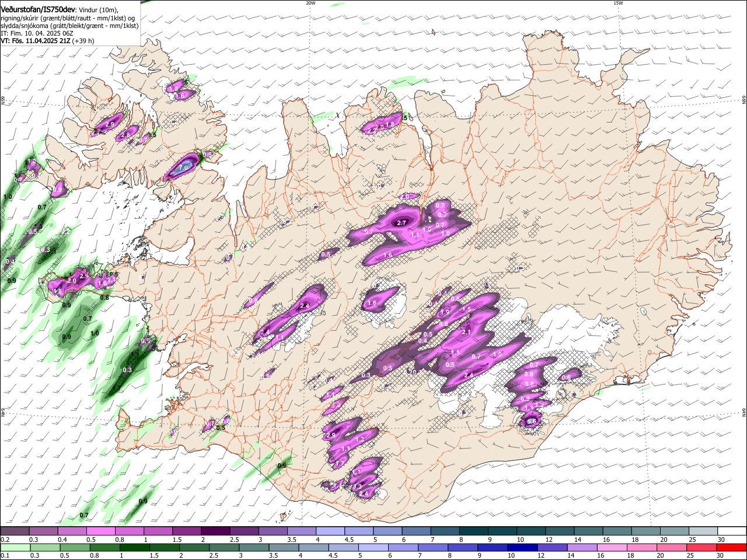
Task: Click the 2.1 snowfall value on the map
Action: point(466,331)
